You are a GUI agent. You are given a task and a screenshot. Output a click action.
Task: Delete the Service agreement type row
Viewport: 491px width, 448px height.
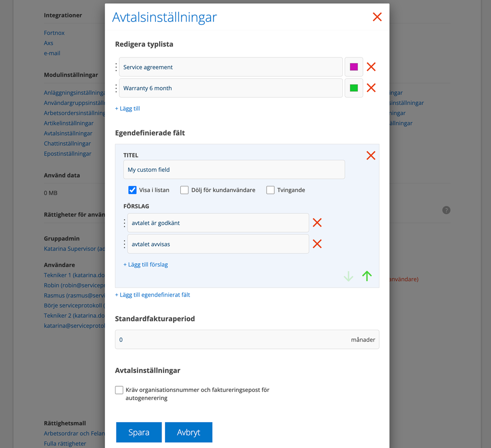tap(371, 67)
